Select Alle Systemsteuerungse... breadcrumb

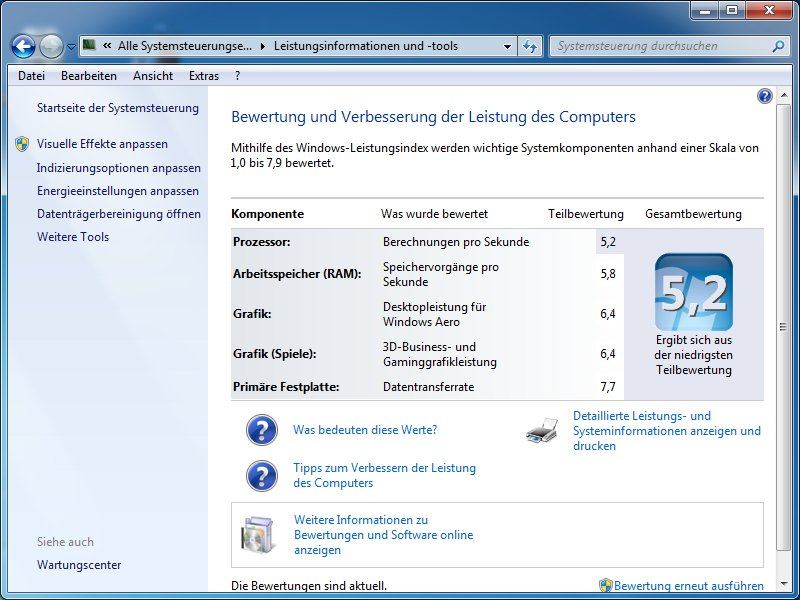point(185,46)
